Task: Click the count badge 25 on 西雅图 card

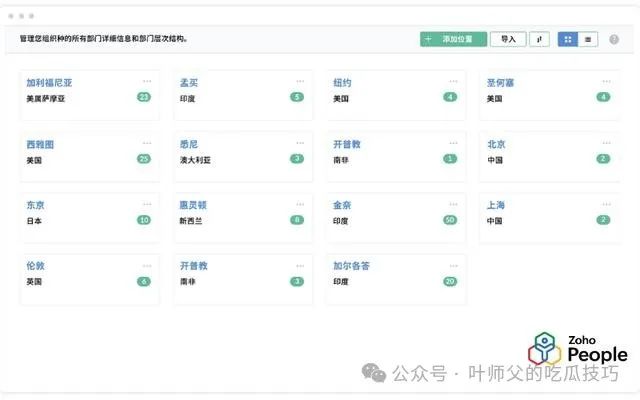Action: (x=144, y=159)
